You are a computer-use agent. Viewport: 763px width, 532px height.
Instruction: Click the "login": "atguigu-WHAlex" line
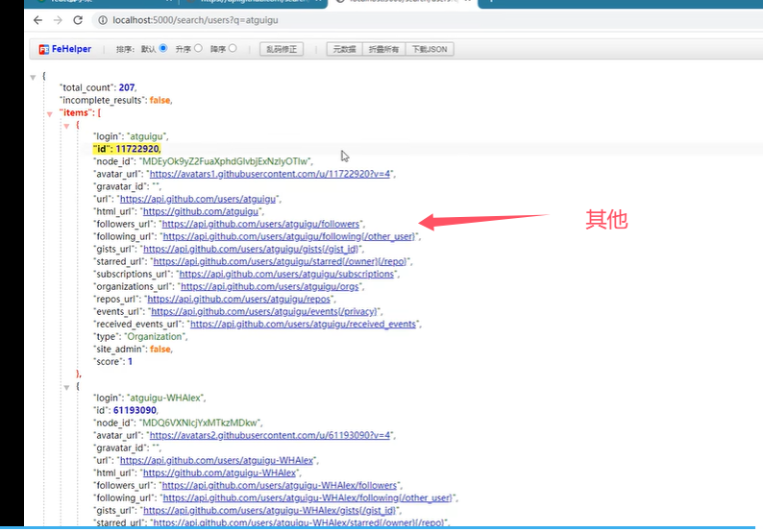[149, 398]
